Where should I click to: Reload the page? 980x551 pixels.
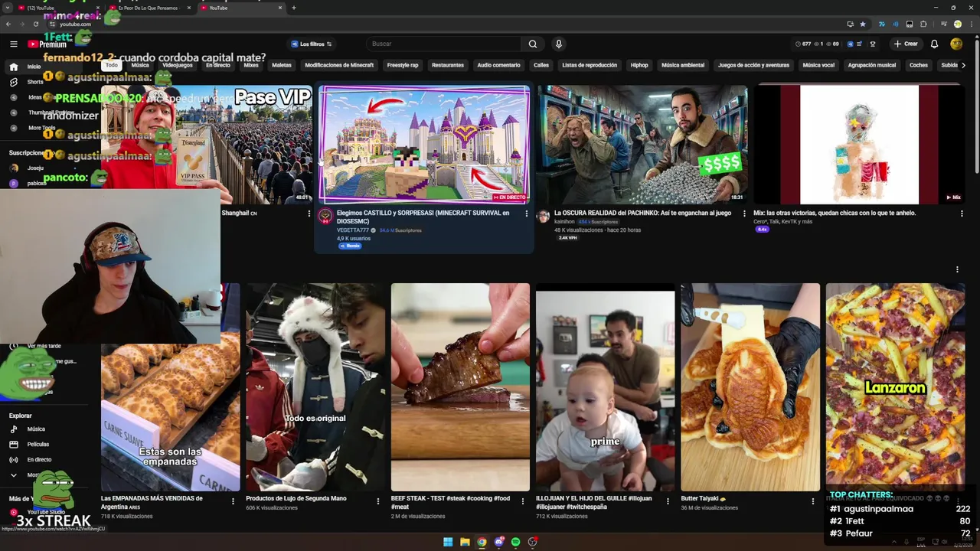tap(35, 24)
